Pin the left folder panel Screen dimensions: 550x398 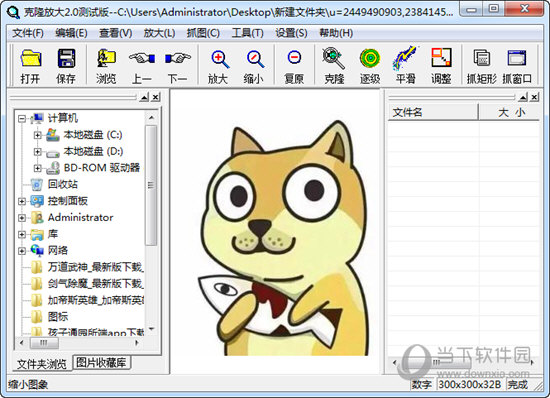tap(144, 97)
